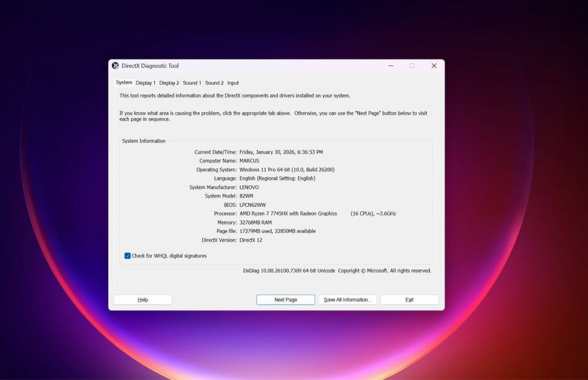Click the manufacturer value LENOVO
The height and width of the screenshot is (380, 588).
point(249,187)
